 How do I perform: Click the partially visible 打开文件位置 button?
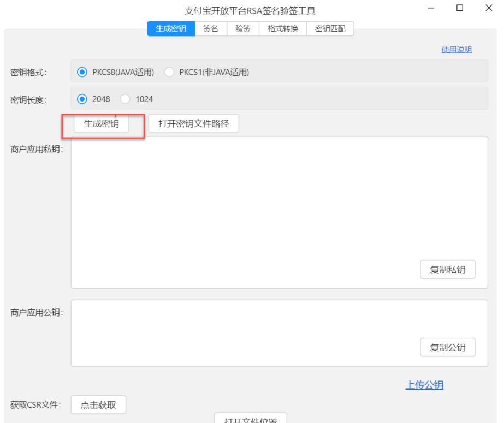(x=251, y=419)
